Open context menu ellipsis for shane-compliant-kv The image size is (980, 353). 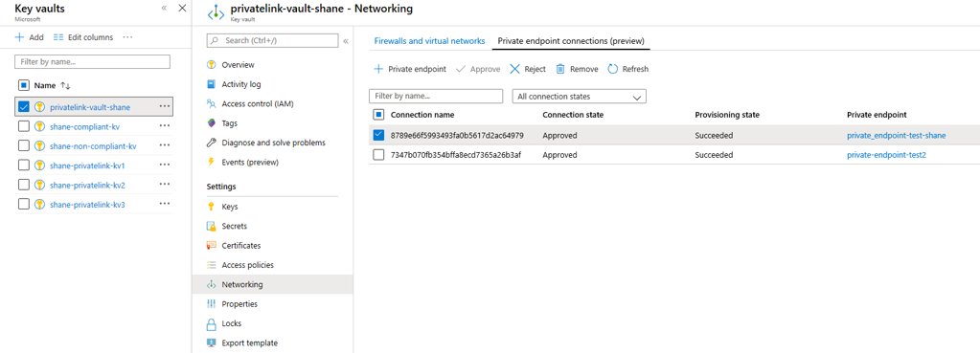[165, 126]
